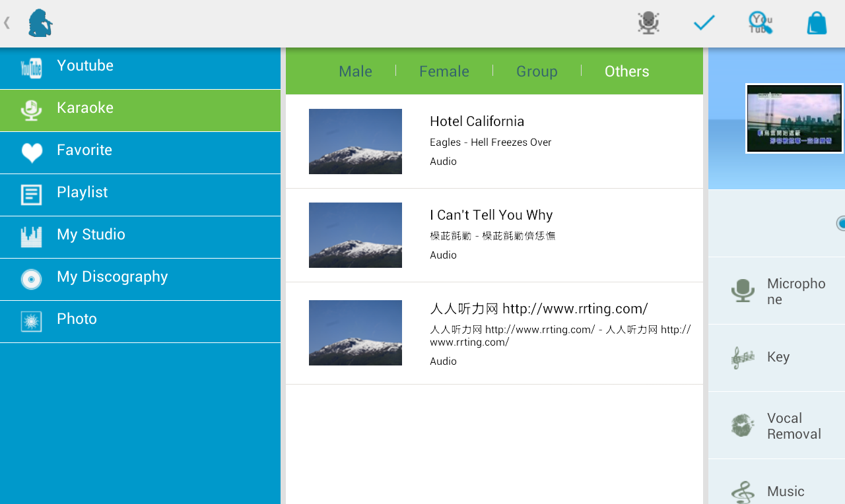This screenshot has height=504, width=845.
Task: Open the Youtube menu label
Action: point(85,65)
